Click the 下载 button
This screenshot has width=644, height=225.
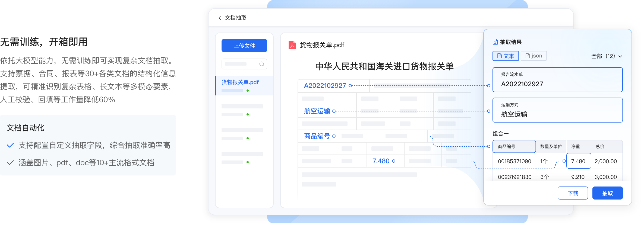click(573, 193)
